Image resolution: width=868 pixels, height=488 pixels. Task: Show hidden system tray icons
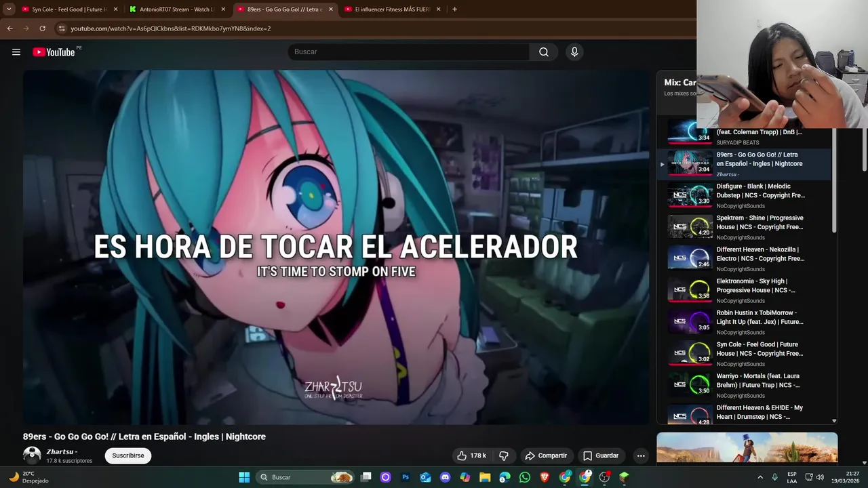click(760, 477)
